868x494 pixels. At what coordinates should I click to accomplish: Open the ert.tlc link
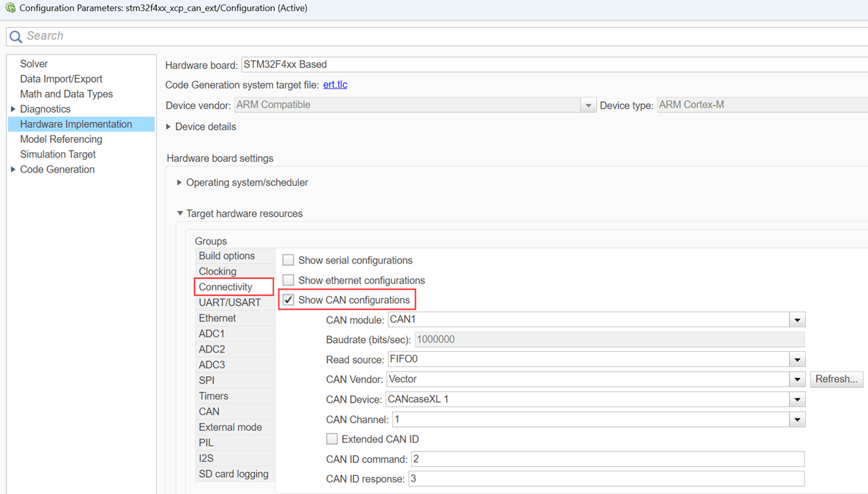pyautogui.click(x=335, y=85)
